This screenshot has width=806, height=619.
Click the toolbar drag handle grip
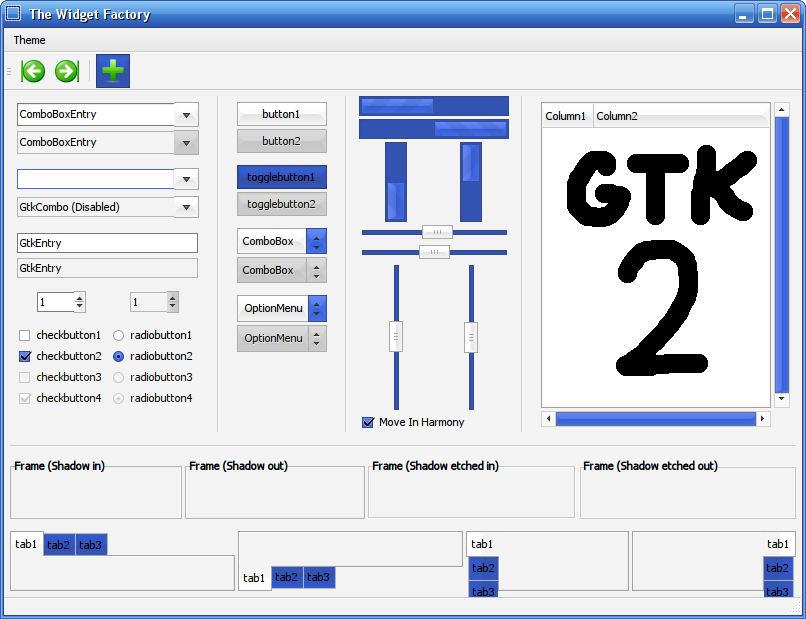[9, 71]
